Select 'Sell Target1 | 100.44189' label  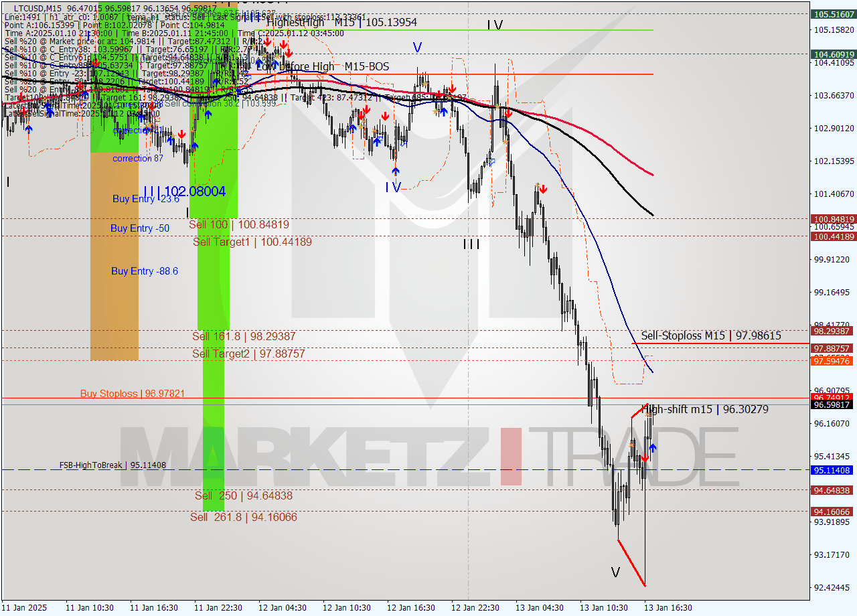(252, 242)
